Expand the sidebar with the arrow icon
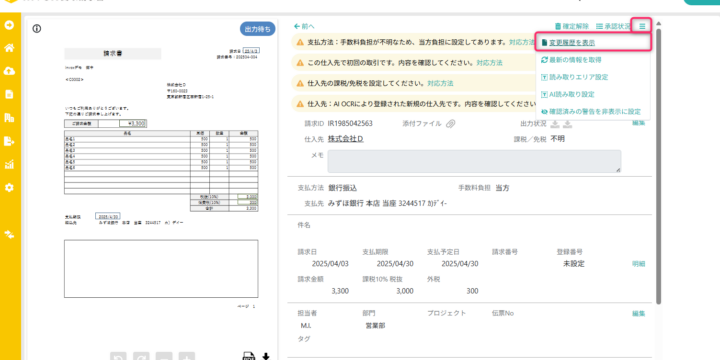 [9, 25]
